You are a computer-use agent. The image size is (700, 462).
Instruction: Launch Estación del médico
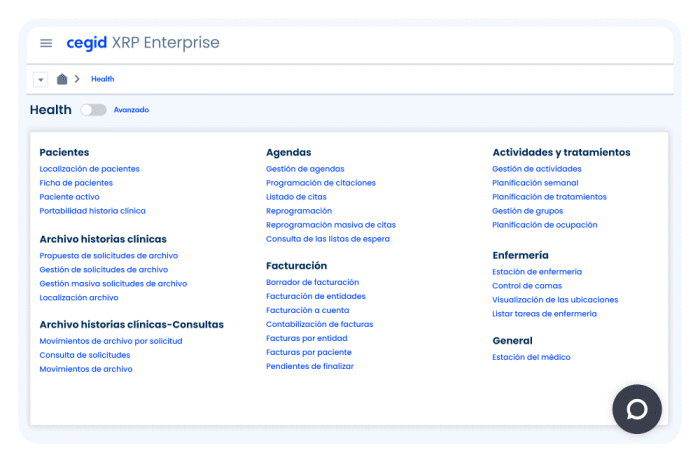pyautogui.click(x=531, y=357)
